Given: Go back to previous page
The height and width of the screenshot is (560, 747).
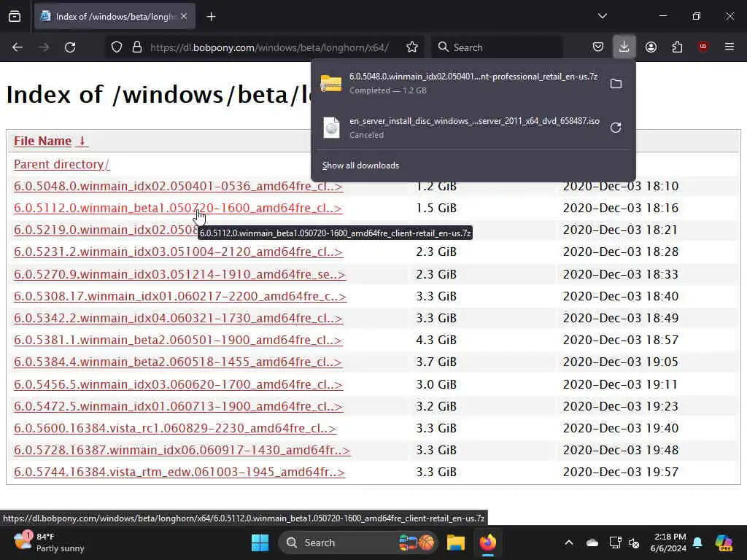Looking at the screenshot, I should coord(18,47).
